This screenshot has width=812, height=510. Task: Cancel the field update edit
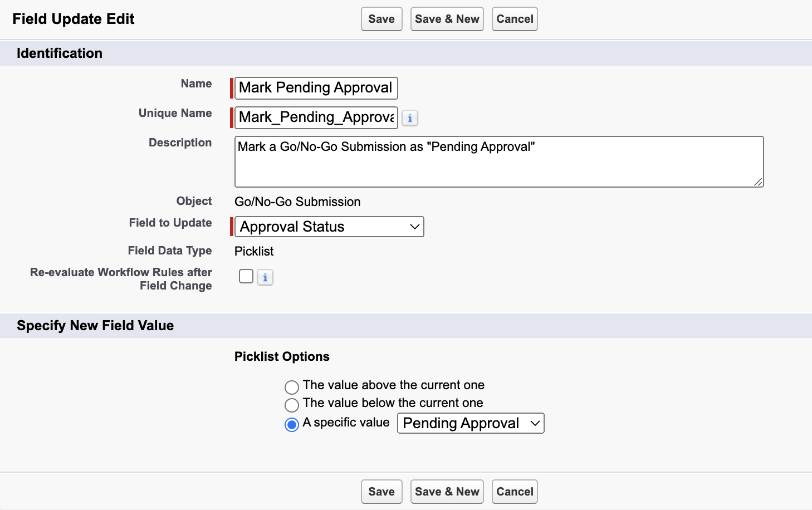coord(514,18)
